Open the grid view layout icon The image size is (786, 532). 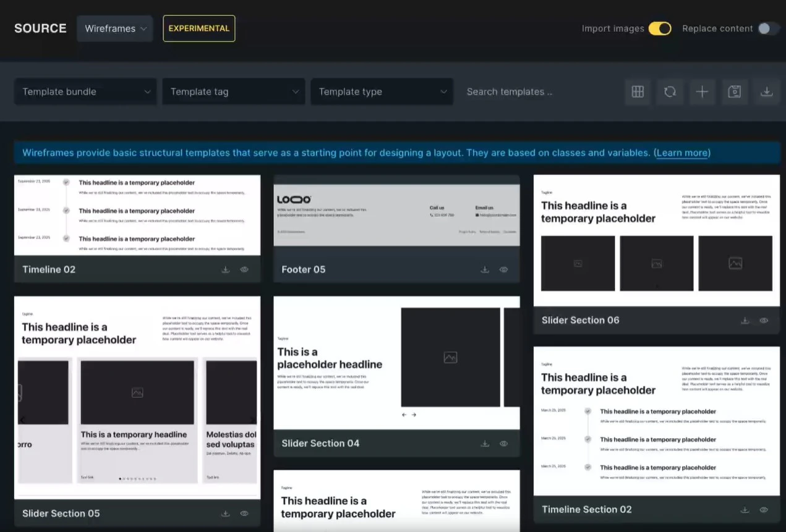pos(638,91)
